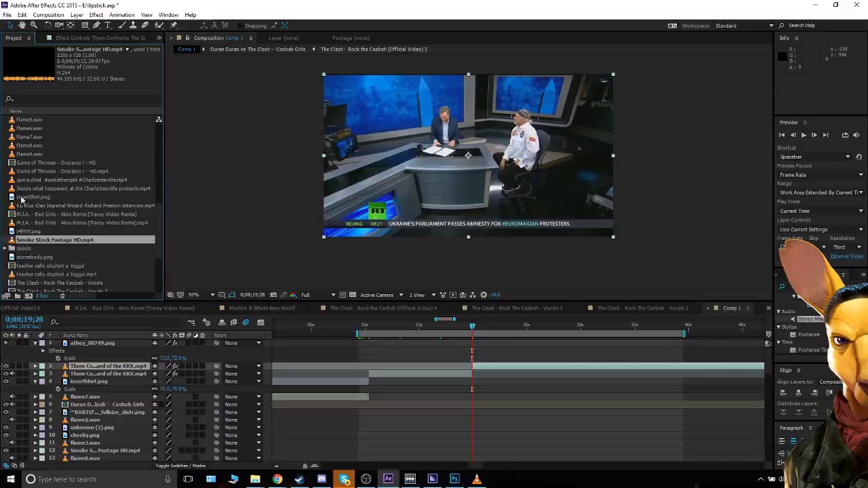Jump to last frame in Preview panel
The height and width of the screenshot is (488, 868).
[825, 135]
